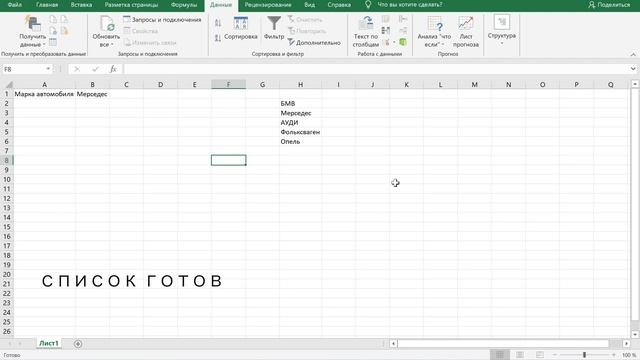640x360 pixels.
Task: Open the Сортировка dialog
Action: (241, 29)
